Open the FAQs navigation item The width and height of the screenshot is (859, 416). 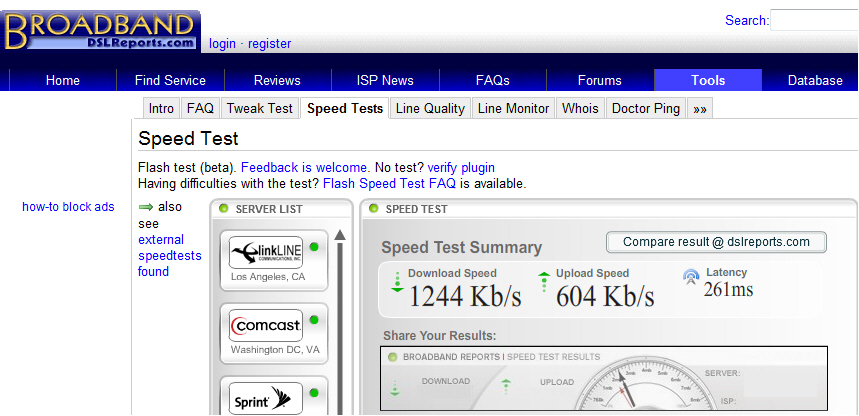coord(493,81)
